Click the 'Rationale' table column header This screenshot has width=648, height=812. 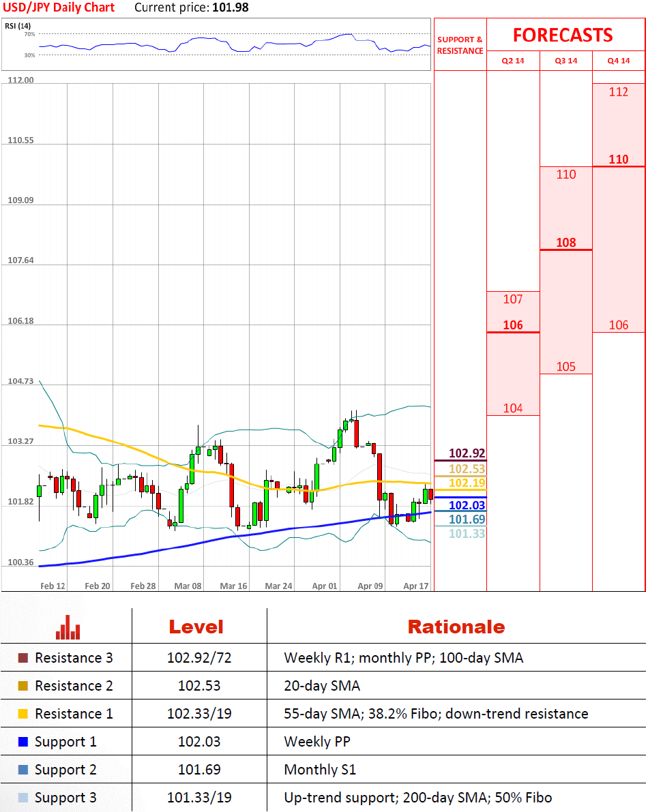click(456, 627)
